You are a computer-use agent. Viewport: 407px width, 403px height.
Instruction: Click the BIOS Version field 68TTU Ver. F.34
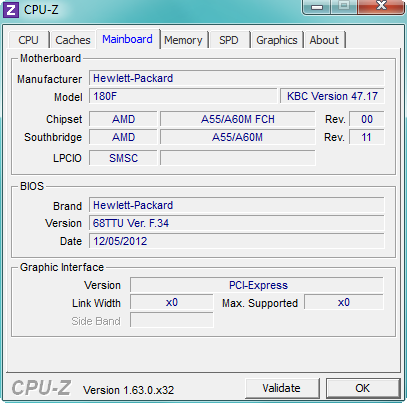(236, 223)
